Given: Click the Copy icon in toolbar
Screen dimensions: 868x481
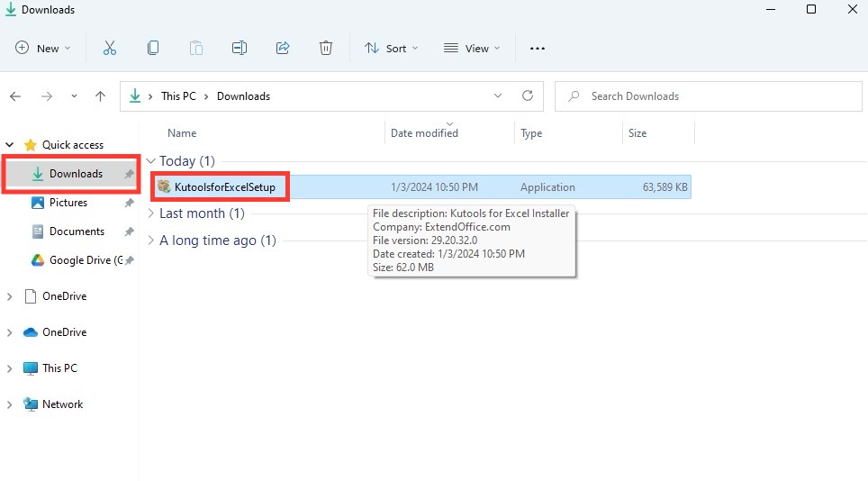Looking at the screenshot, I should [x=153, y=48].
